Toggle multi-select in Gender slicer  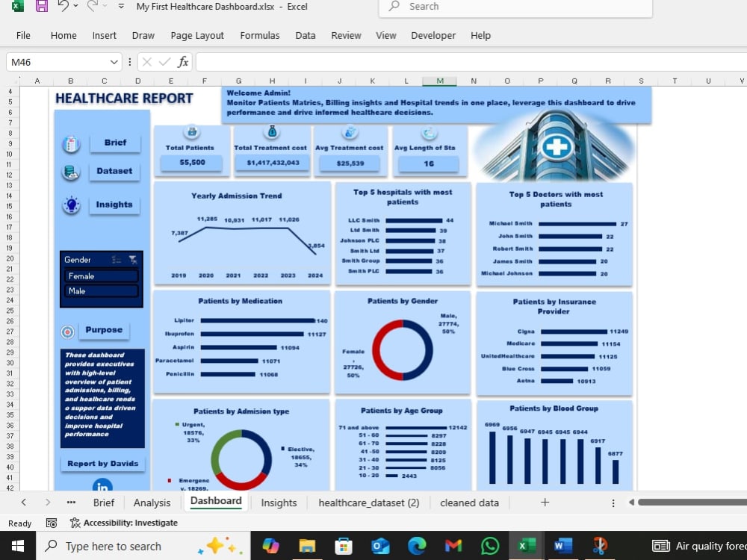(117, 260)
